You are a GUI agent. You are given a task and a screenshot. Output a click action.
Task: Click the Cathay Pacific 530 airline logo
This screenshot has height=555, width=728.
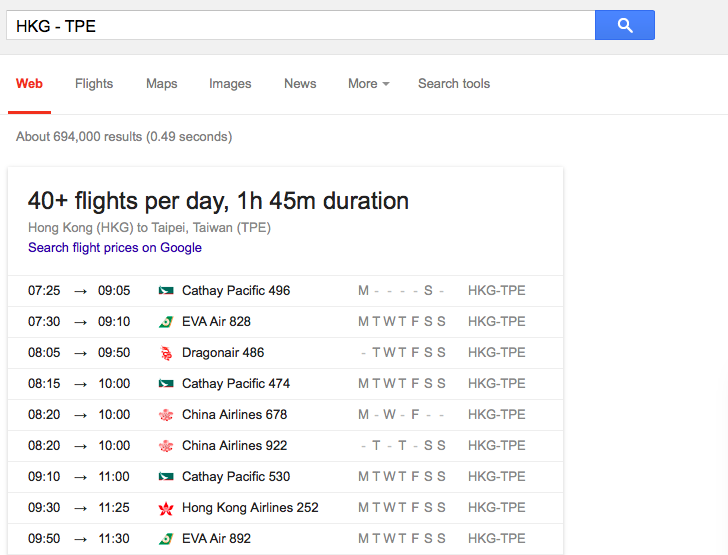pos(166,477)
